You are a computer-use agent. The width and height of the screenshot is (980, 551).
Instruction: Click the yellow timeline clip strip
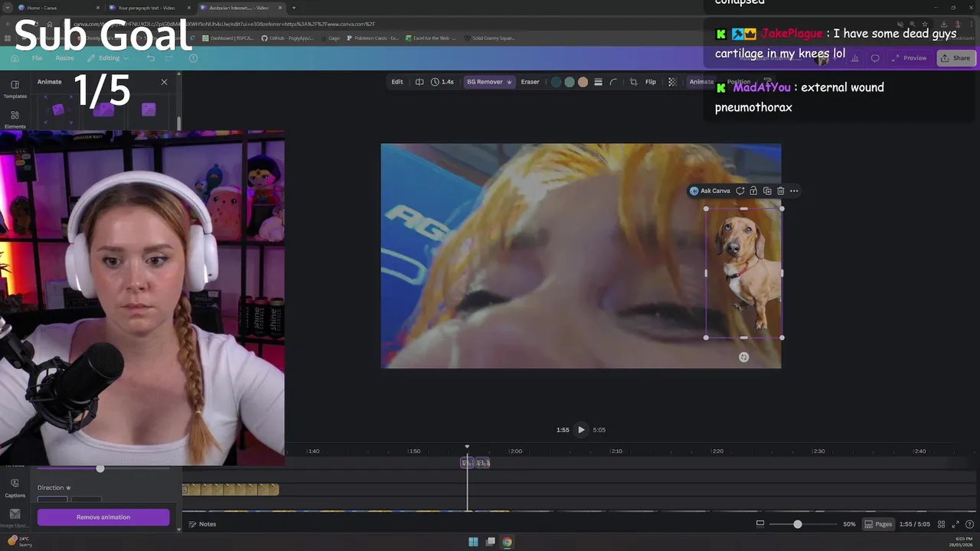tap(230, 489)
